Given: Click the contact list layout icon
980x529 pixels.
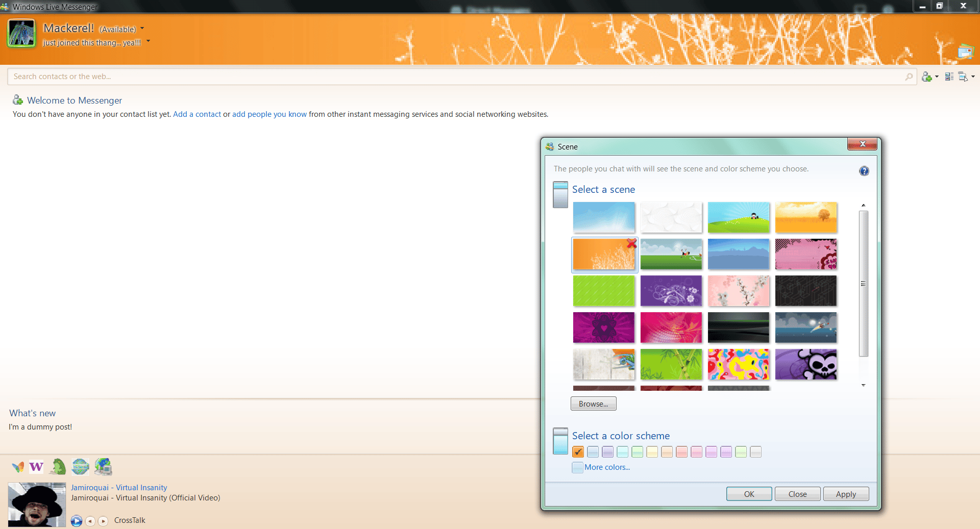Looking at the screenshot, I should pyautogui.click(x=949, y=77).
